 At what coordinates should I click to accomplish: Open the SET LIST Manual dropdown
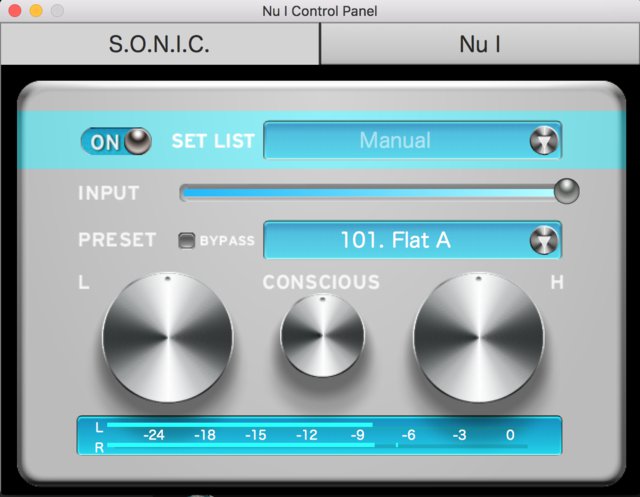click(413, 140)
